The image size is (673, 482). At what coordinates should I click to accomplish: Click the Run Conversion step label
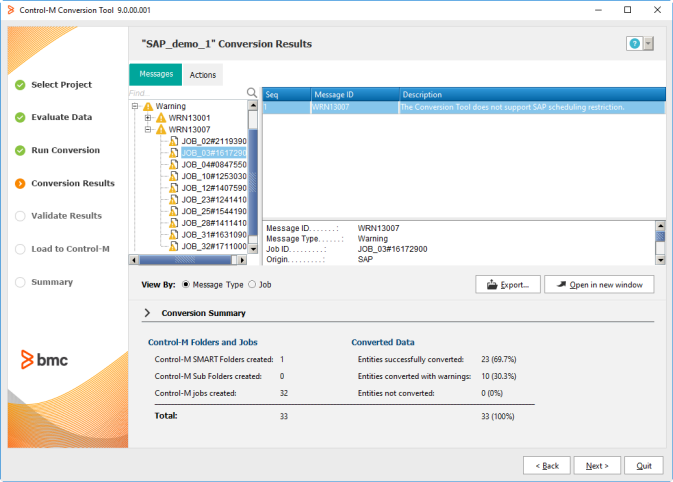pos(65,150)
